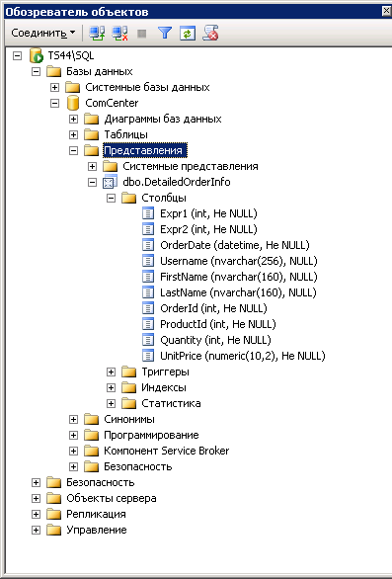This screenshot has width=392, height=579.
Task: Click the script with red cross icon
Action: click(x=210, y=33)
